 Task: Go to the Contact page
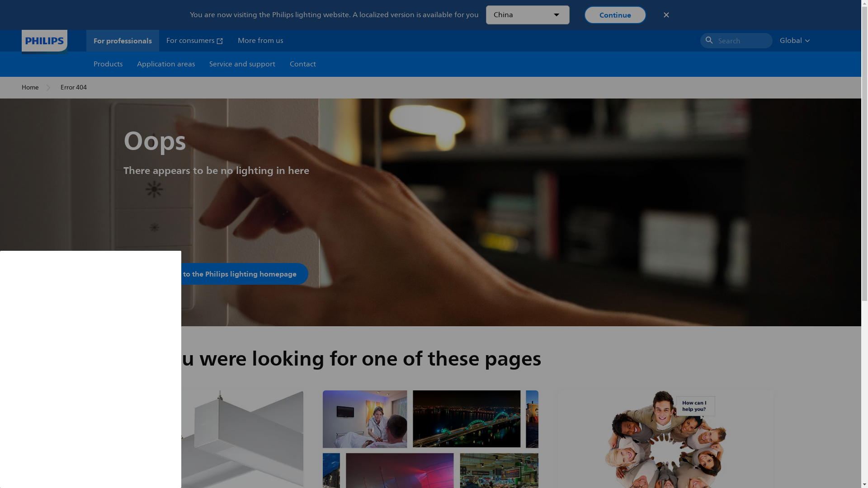[x=302, y=64]
